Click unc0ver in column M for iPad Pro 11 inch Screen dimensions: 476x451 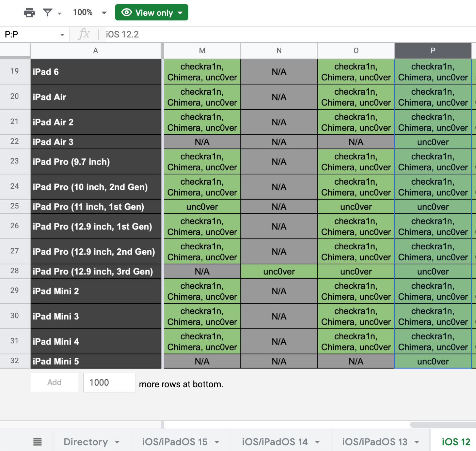point(202,207)
